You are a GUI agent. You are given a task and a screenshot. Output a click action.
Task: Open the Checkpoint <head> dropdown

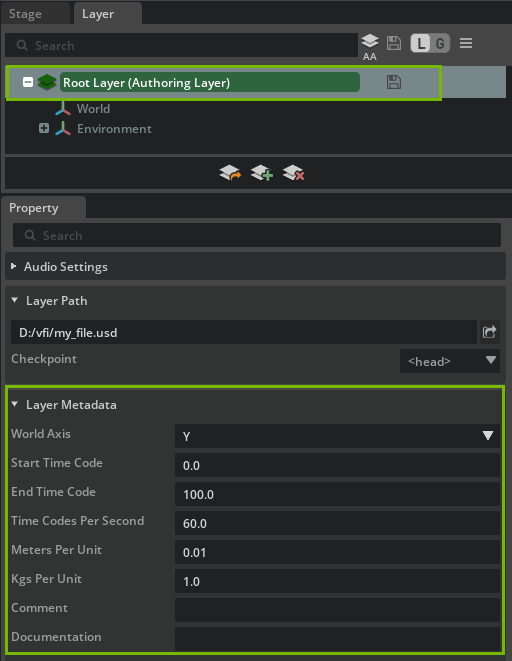[x=450, y=361]
